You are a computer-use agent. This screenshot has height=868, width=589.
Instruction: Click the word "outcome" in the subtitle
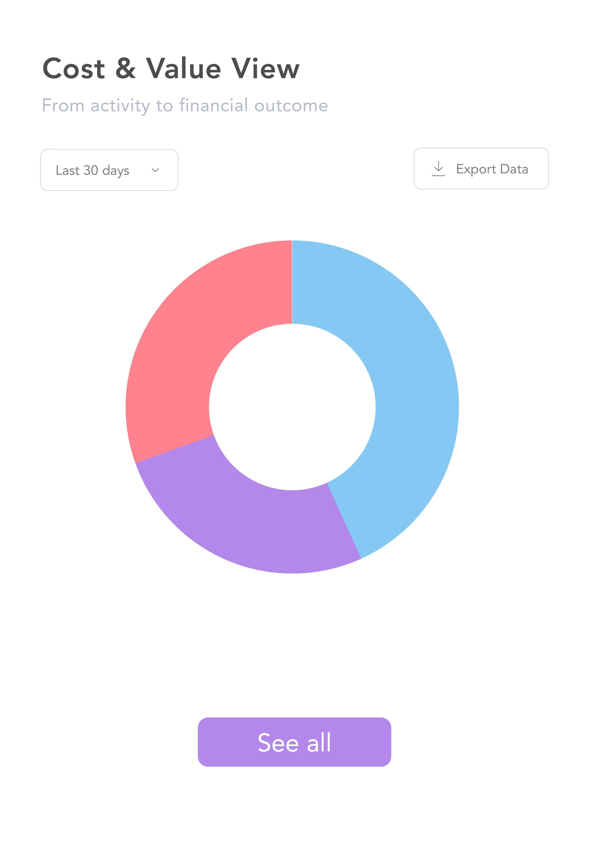pyautogui.click(x=291, y=106)
